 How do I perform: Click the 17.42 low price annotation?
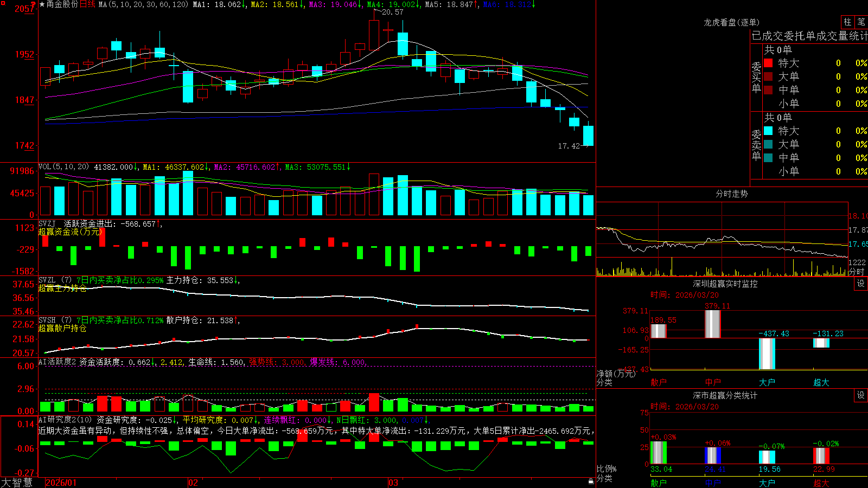569,146
